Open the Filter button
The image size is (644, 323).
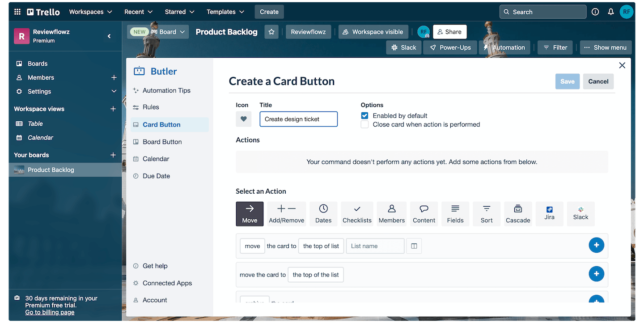[555, 47]
